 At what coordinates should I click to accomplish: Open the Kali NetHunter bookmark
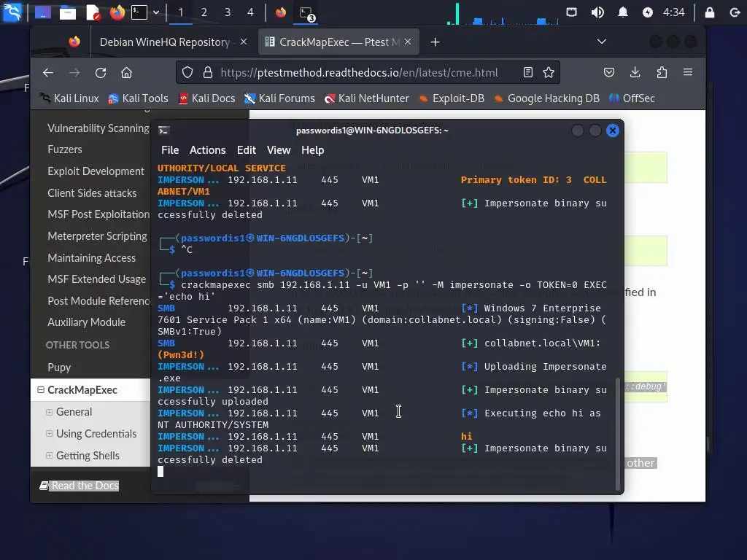coord(367,98)
